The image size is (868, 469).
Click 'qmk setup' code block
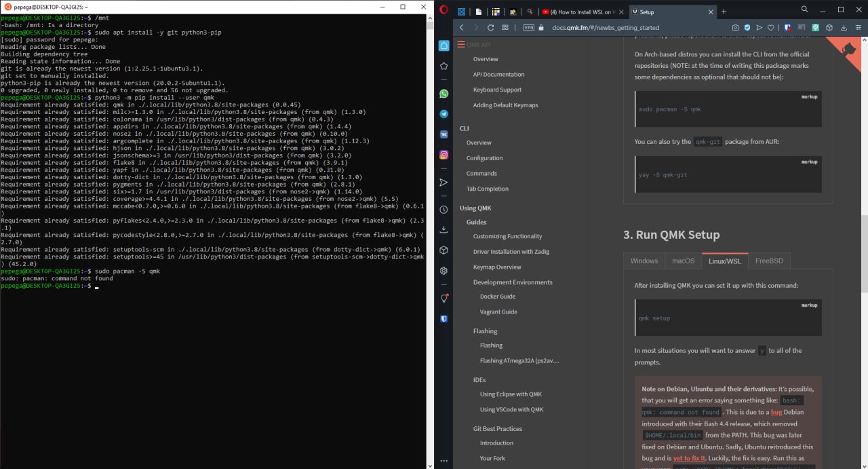pyautogui.click(x=728, y=318)
